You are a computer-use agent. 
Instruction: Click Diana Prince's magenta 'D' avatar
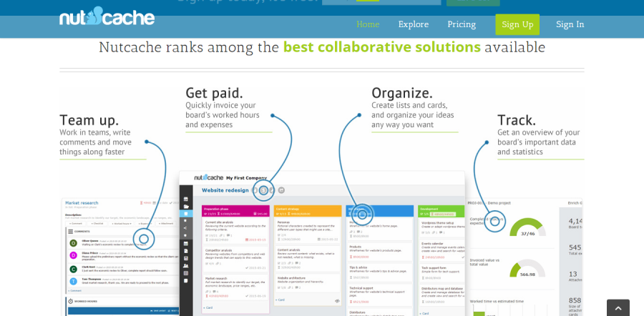pyautogui.click(x=73, y=256)
